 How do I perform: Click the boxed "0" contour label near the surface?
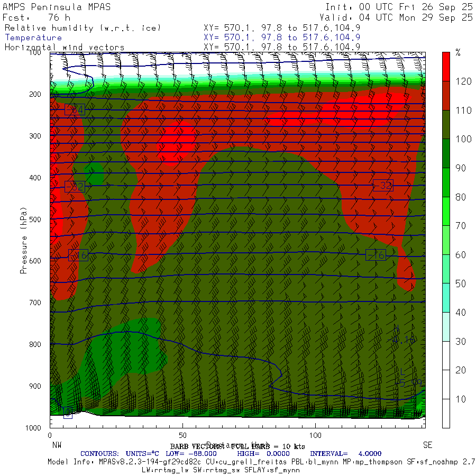68,412
